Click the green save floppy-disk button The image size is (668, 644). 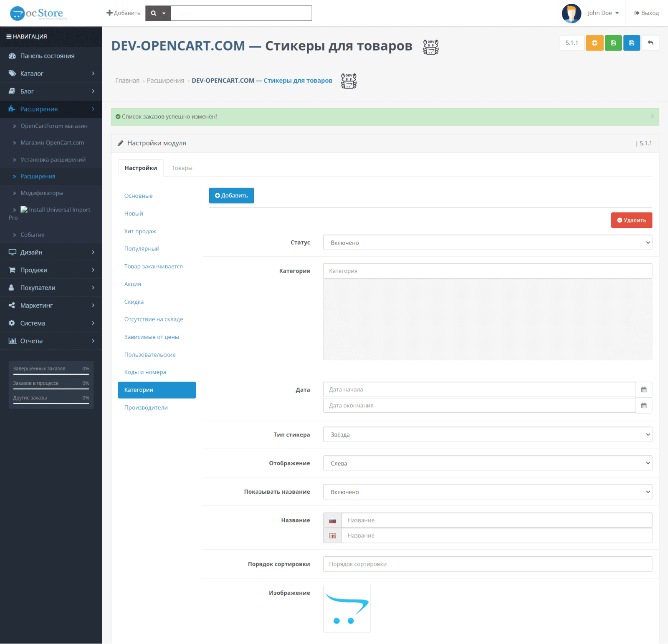point(613,43)
